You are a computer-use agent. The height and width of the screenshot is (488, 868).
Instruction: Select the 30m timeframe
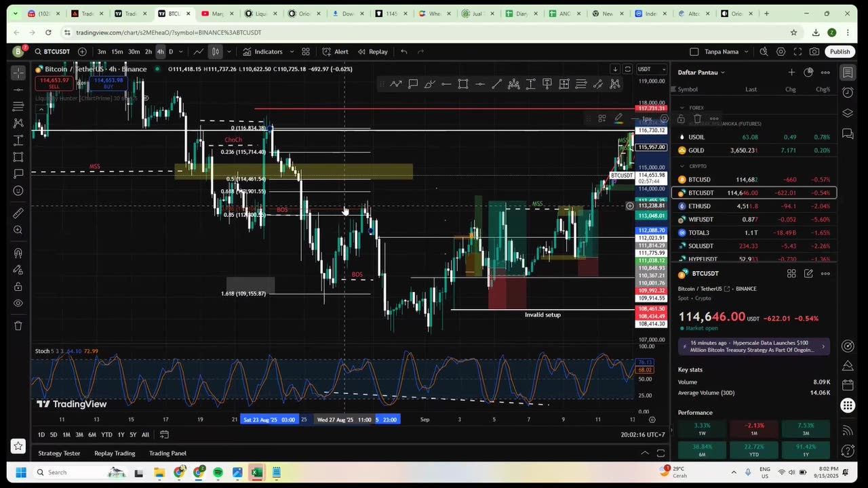pyautogui.click(x=134, y=52)
